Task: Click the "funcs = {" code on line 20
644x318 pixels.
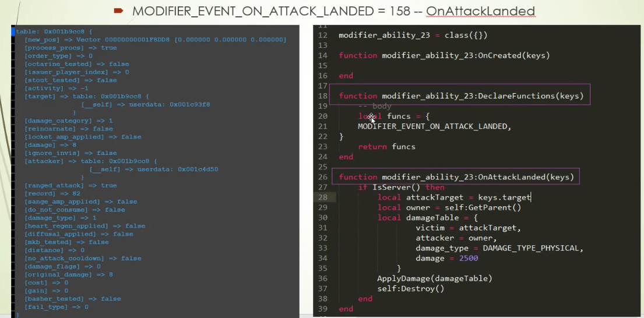Action: (x=408, y=116)
